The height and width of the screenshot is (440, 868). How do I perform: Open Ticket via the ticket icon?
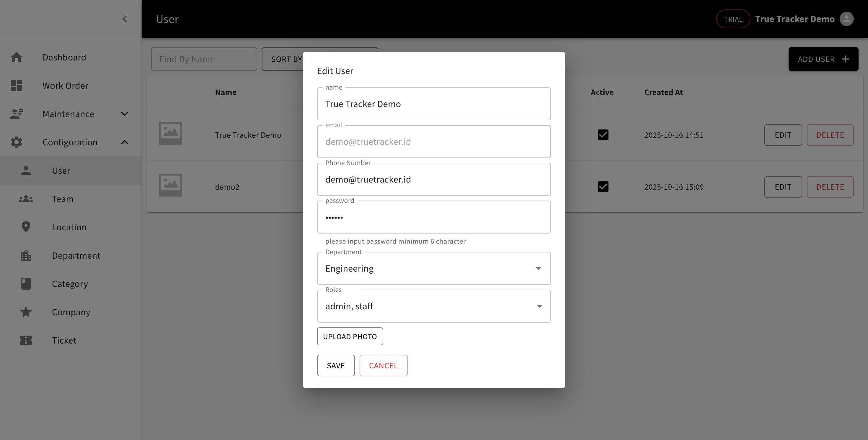click(x=26, y=340)
